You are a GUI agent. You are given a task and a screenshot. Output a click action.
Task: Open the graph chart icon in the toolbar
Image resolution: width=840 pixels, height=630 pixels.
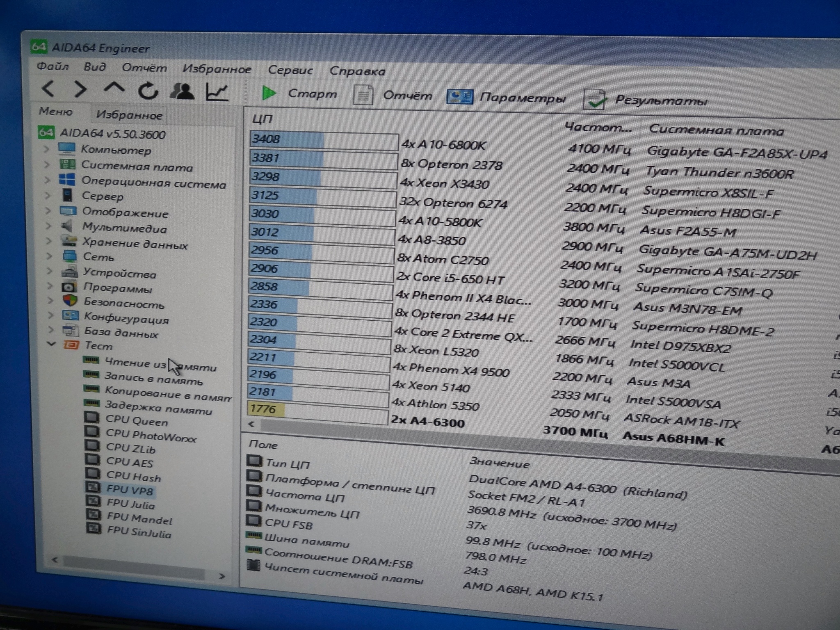[x=217, y=92]
